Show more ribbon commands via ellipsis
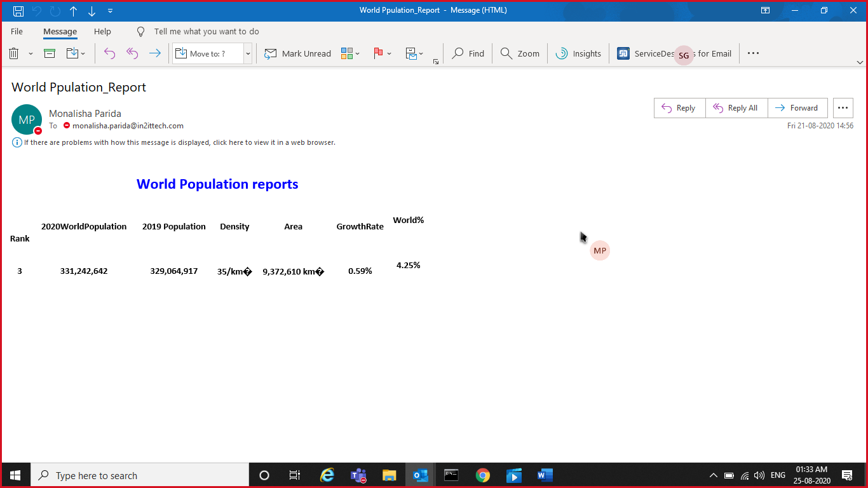This screenshot has width=868, height=488. (x=753, y=53)
